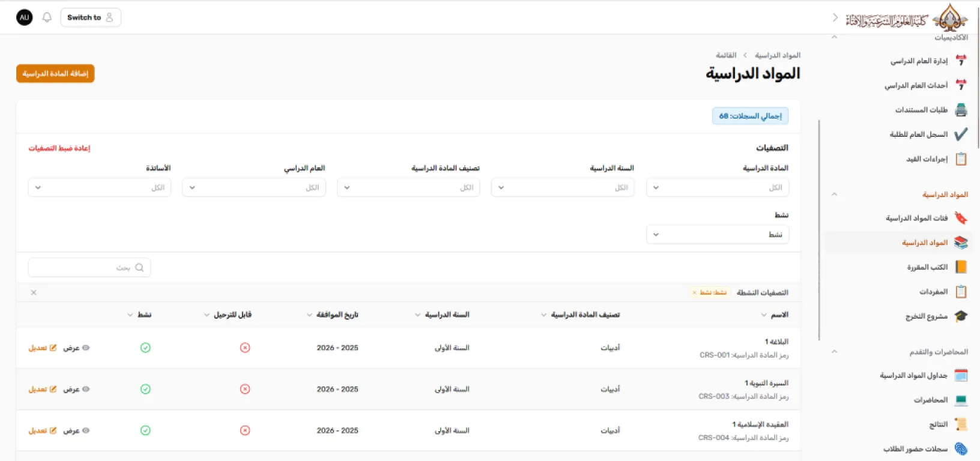Open the السنة الدراسية filter dropdown
This screenshot has height=461, width=980.
point(563,188)
